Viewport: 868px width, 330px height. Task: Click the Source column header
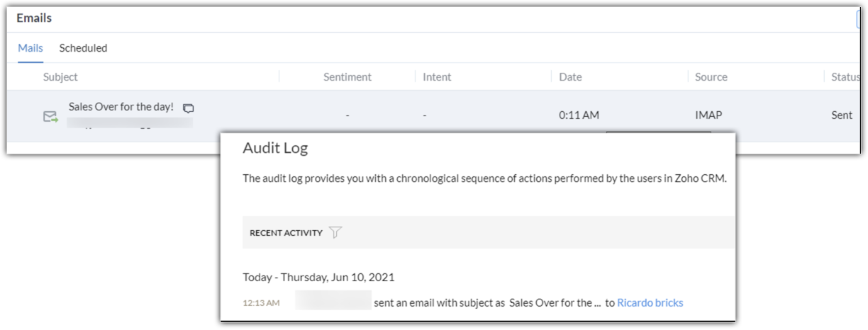(x=711, y=76)
